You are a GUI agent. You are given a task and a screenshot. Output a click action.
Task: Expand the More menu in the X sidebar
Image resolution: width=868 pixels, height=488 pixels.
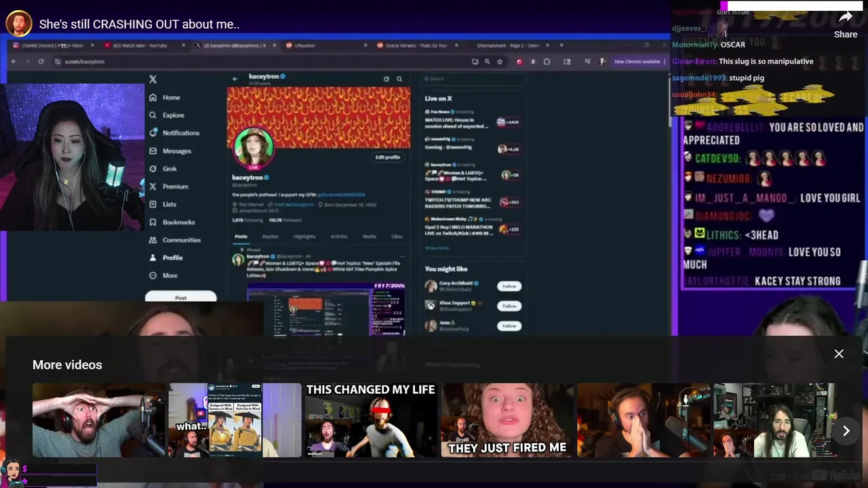[x=163, y=276]
